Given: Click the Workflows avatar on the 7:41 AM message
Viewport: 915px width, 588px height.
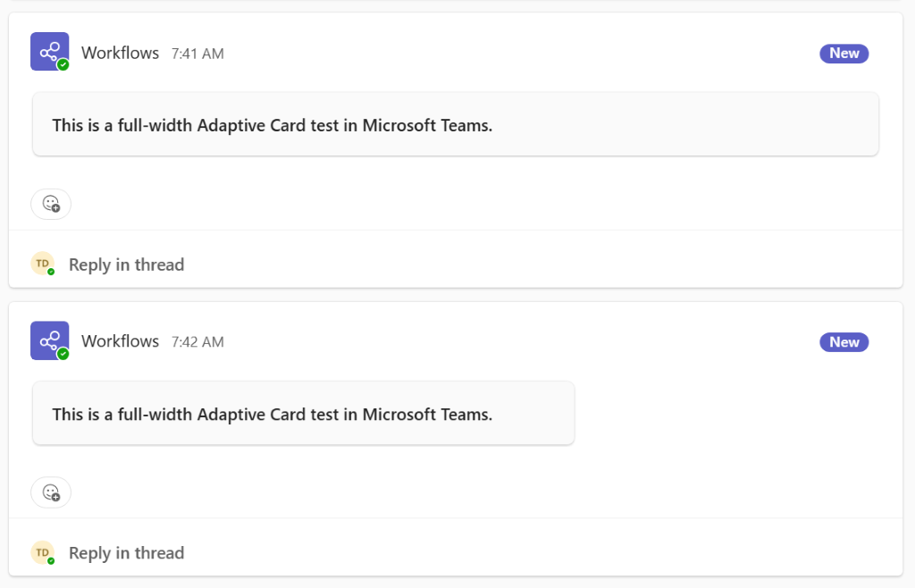Looking at the screenshot, I should click(49, 51).
